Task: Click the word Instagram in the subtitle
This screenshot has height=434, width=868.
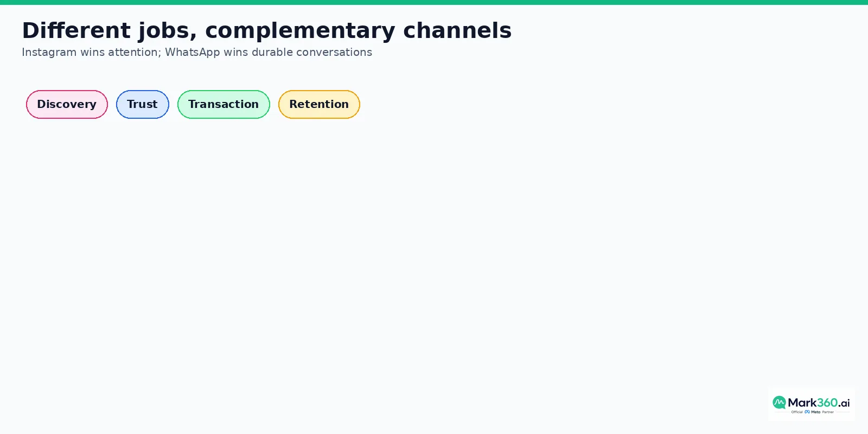Action: tap(49, 52)
